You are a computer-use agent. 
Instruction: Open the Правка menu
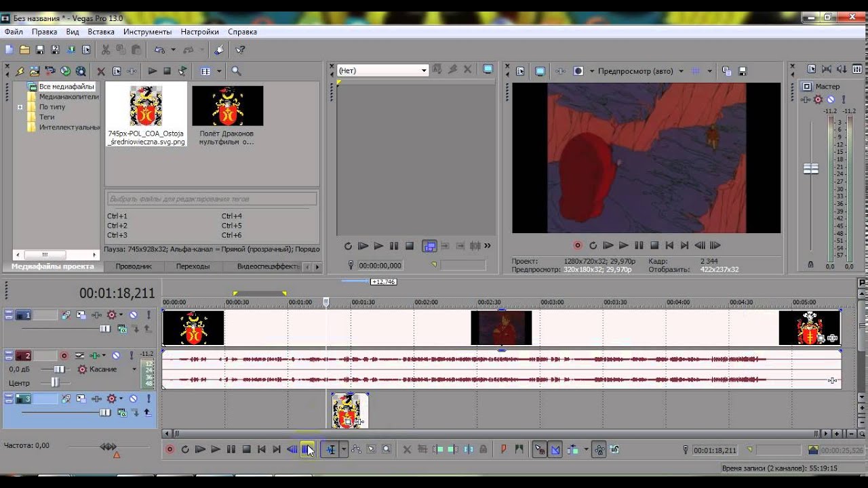click(x=45, y=32)
